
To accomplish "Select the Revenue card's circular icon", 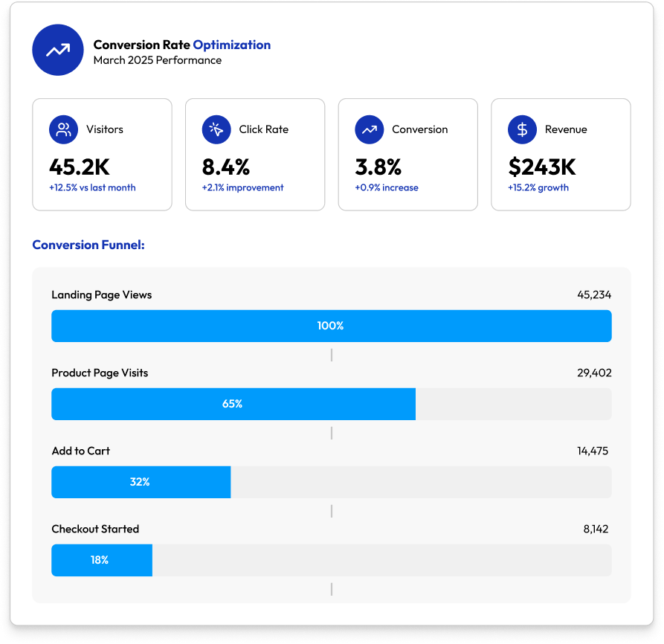I will pos(522,129).
